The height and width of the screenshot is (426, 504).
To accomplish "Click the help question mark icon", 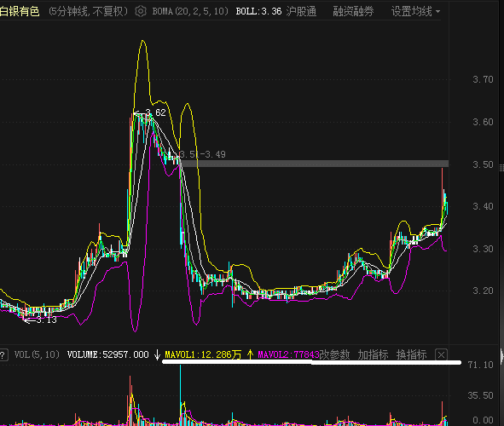I will pos(3,355).
